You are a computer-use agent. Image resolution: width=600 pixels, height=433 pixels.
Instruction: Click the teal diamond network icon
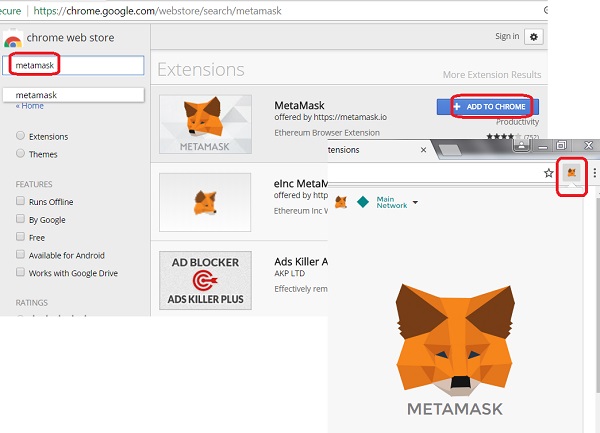362,202
